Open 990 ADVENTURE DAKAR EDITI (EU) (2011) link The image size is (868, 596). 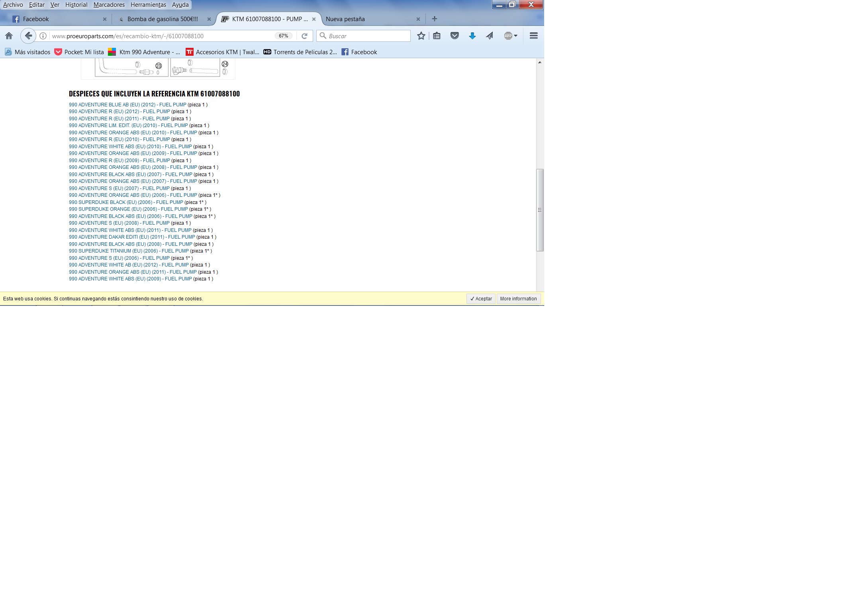[x=132, y=237]
